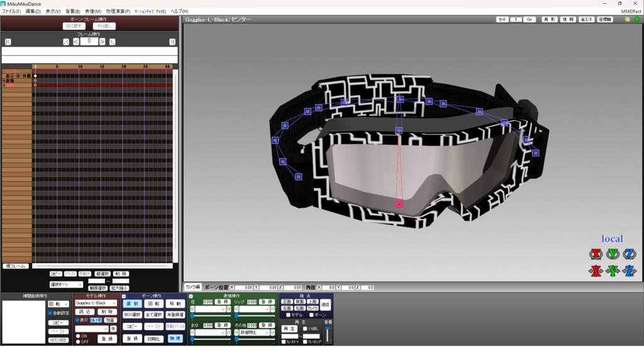Image resolution: width=644 pixels, height=362 pixels.
Task: Click the やり直し redo button
Action: point(104,26)
